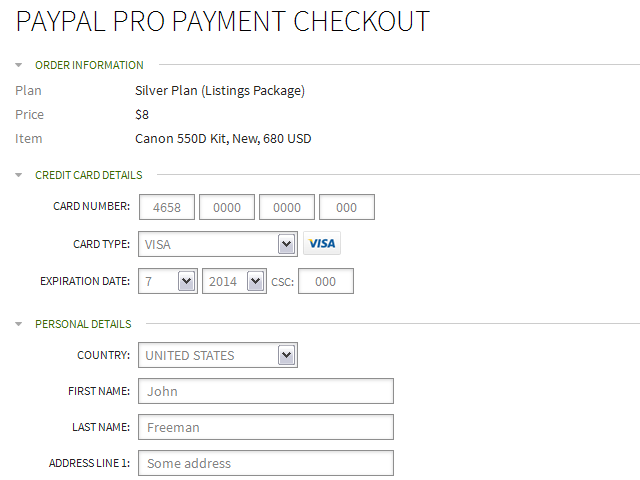Click the second card number field
Image resolution: width=640 pixels, height=480 pixels.
click(227, 207)
